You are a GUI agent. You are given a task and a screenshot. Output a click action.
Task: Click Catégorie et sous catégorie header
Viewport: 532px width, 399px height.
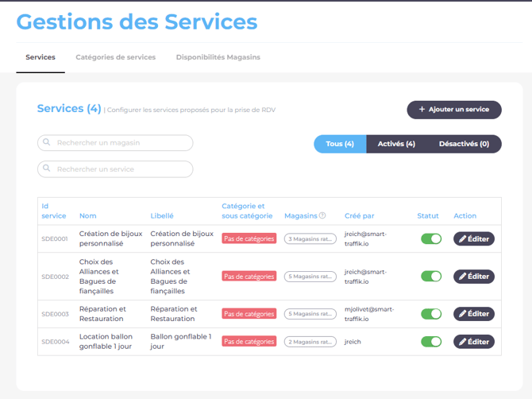point(247,211)
